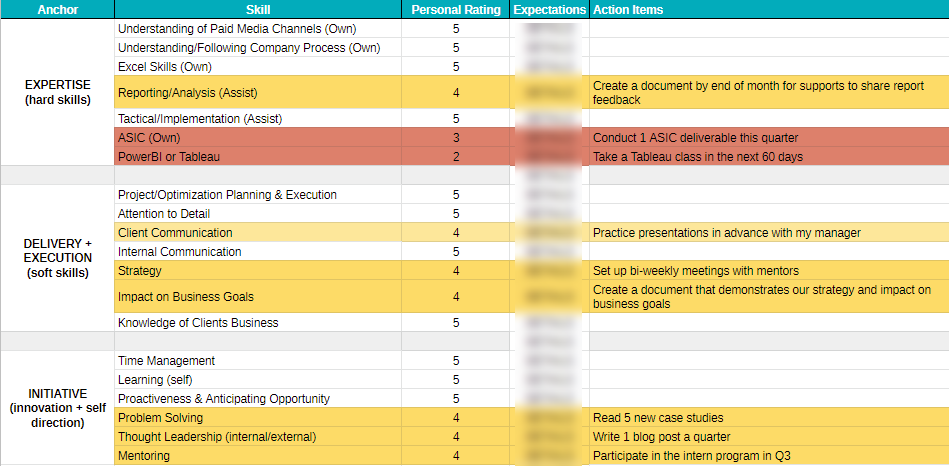Click the red ASIC (Own) skill cell
The image size is (949, 466).
[150, 138]
